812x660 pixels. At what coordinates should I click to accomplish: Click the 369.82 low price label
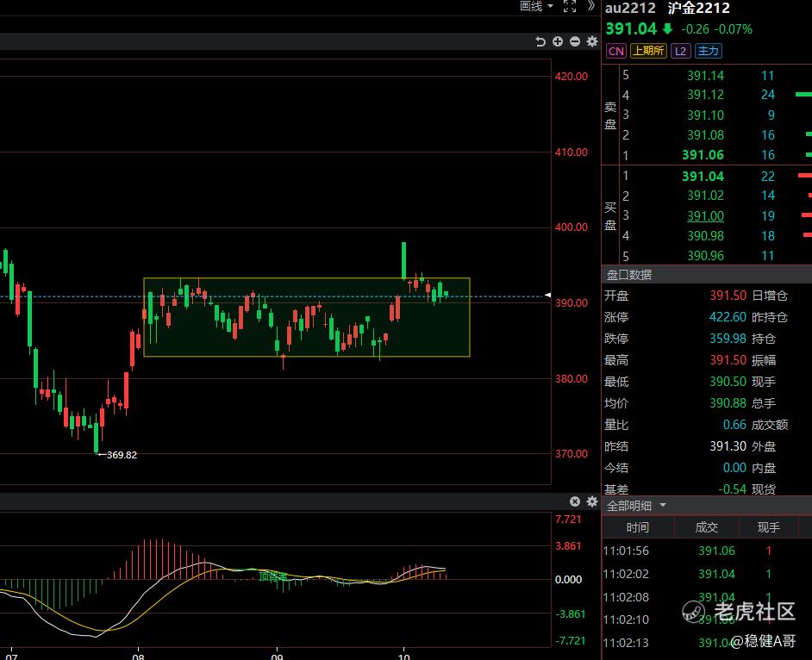[122, 455]
